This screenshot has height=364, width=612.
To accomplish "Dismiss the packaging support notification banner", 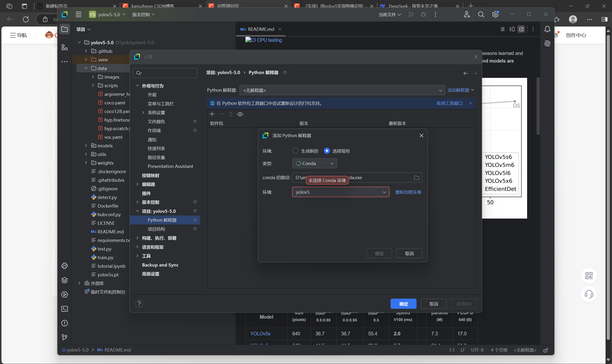I will 470,103.
